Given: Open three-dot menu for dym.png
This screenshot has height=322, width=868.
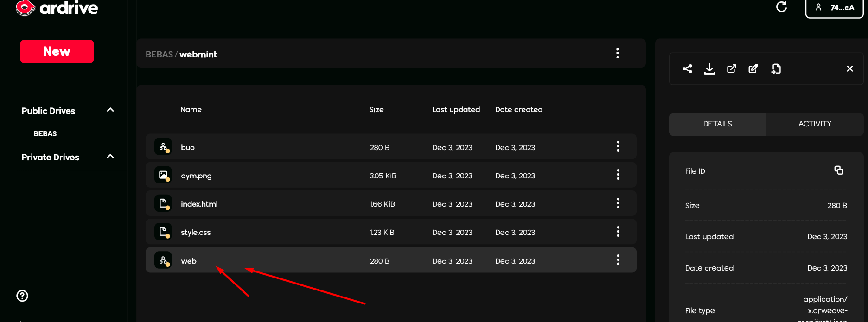Looking at the screenshot, I should click(618, 175).
